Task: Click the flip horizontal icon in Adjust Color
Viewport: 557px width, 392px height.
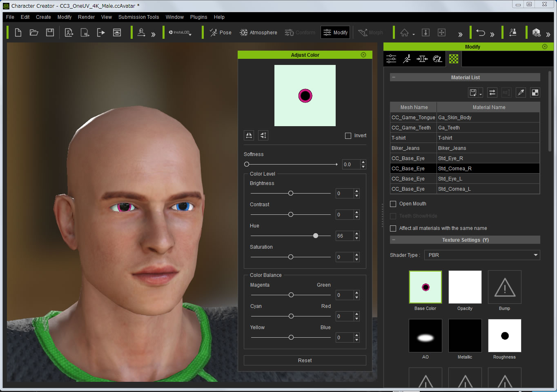Action: [249, 135]
